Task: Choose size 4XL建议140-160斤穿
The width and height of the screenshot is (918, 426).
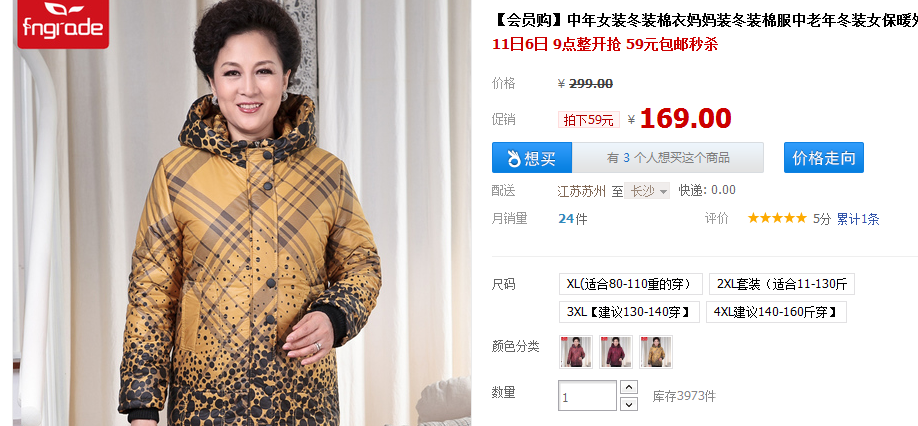Action: click(x=776, y=312)
